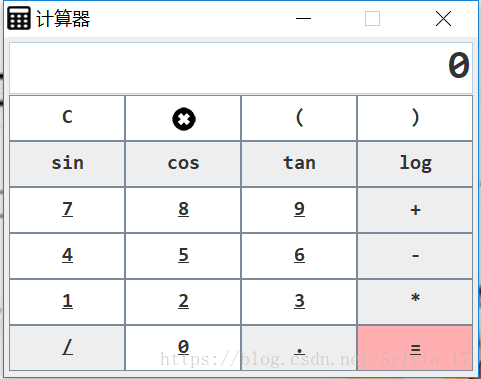Apply the cos function

point(183,164)
